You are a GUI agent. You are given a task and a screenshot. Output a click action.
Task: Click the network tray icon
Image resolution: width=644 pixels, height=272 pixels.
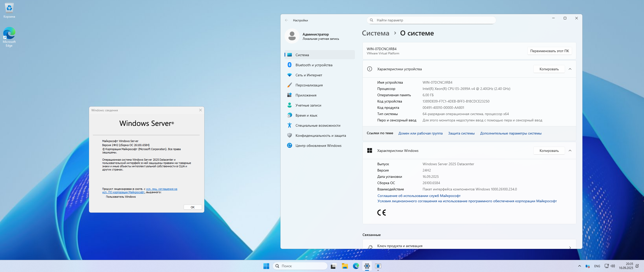point(607,266)
